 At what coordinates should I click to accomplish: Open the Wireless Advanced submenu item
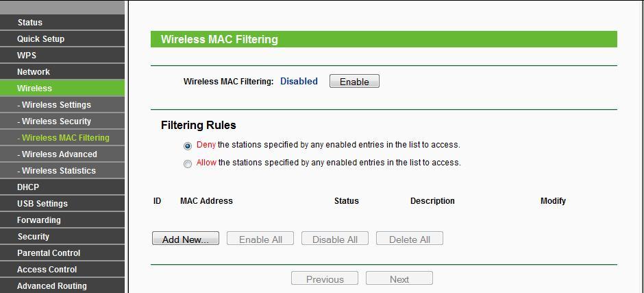pyautogui.click(x=62, y=154)
